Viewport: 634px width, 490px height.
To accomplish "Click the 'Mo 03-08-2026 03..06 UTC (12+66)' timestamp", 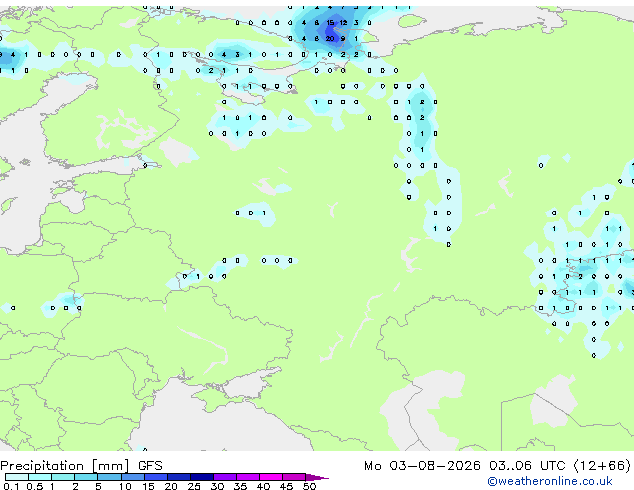I will pos(497,466).
